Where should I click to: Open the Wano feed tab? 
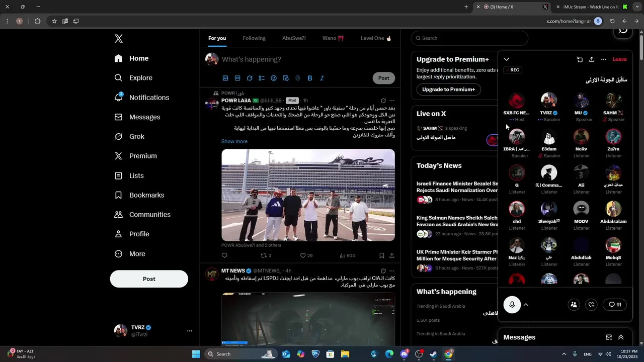(333, 38)
